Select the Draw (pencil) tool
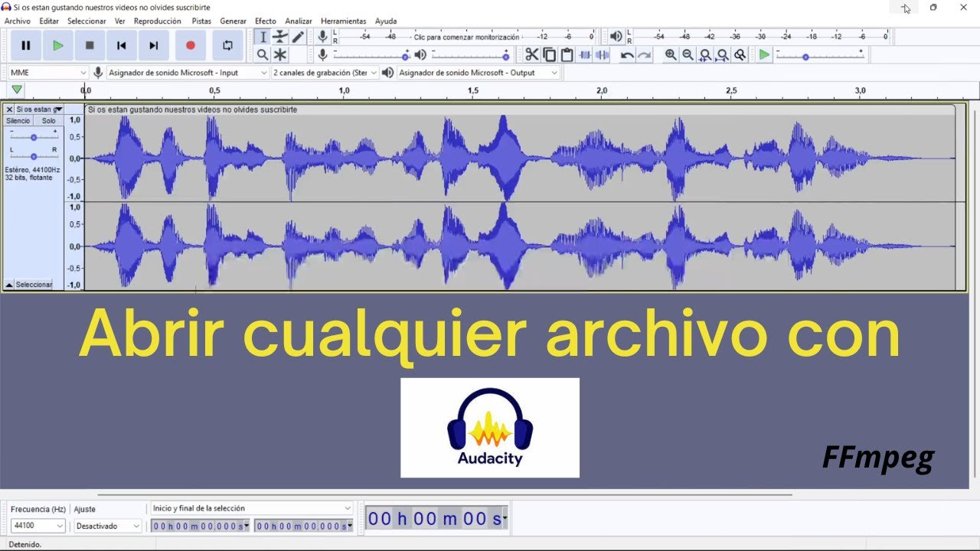 (298, 37)
